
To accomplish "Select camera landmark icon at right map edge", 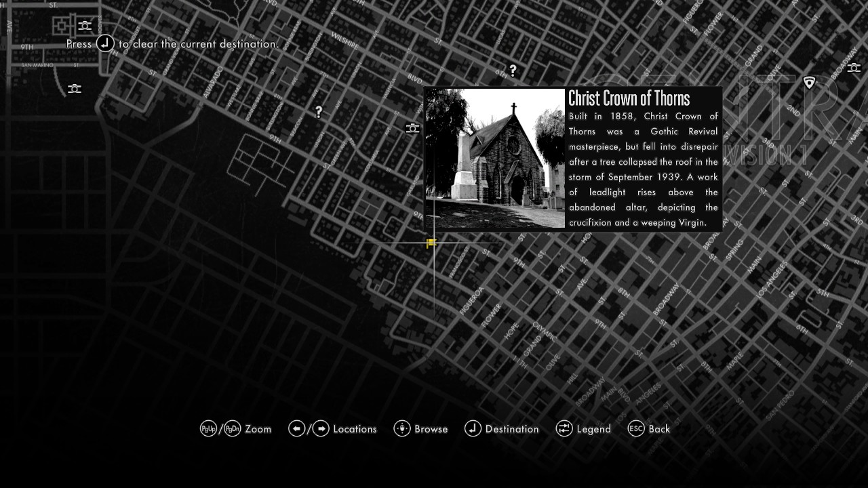I will [854, 68].
